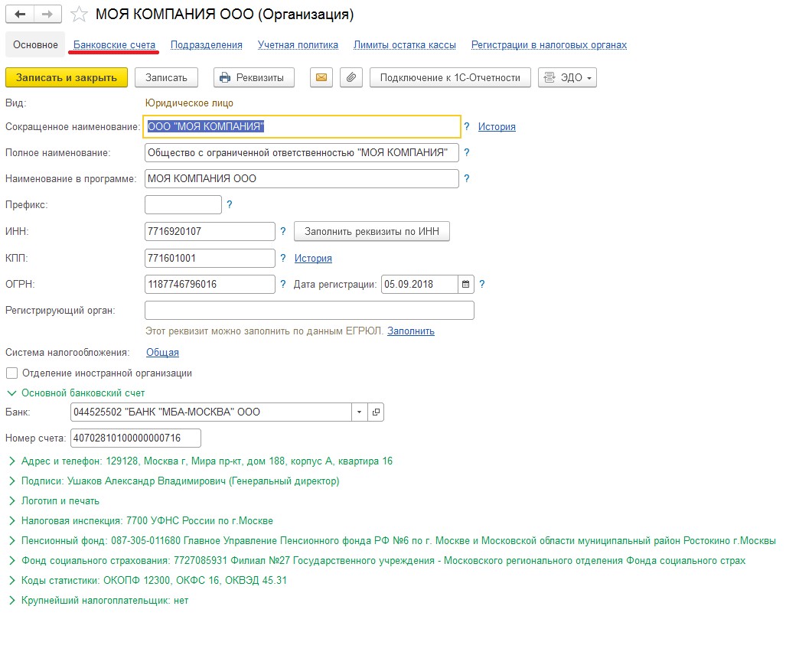
Task: Collapse the Основной банковский счет section
Action: (11, 393)
